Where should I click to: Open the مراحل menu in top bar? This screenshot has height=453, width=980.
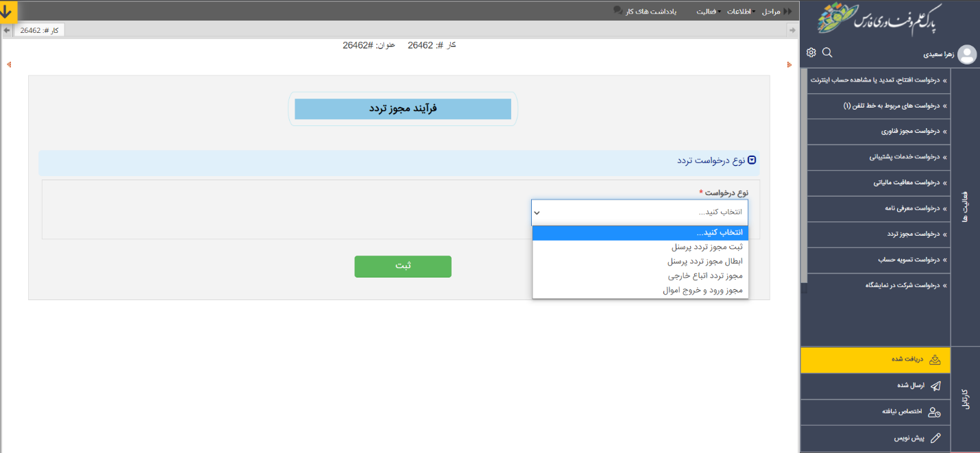[772, 12]
